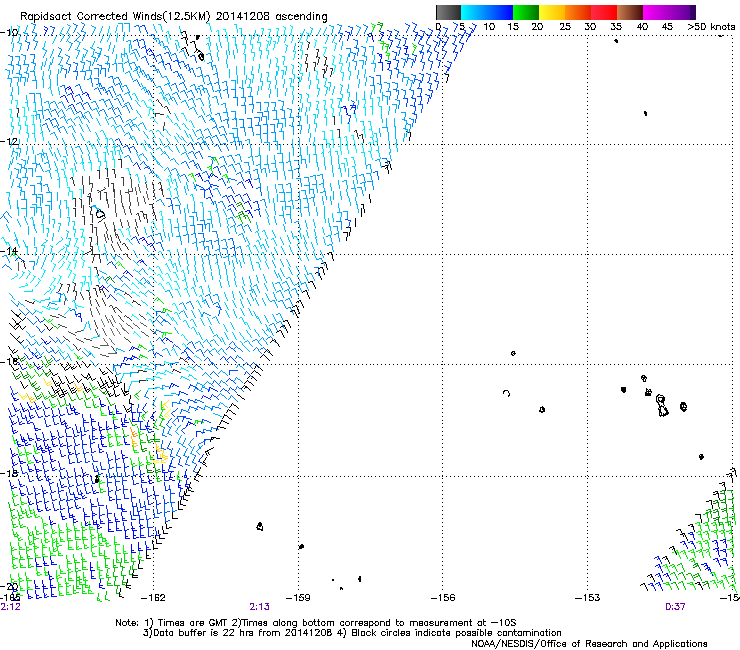
Task: Click the purple '2:13' swath time label
Action: coord(260,607)
